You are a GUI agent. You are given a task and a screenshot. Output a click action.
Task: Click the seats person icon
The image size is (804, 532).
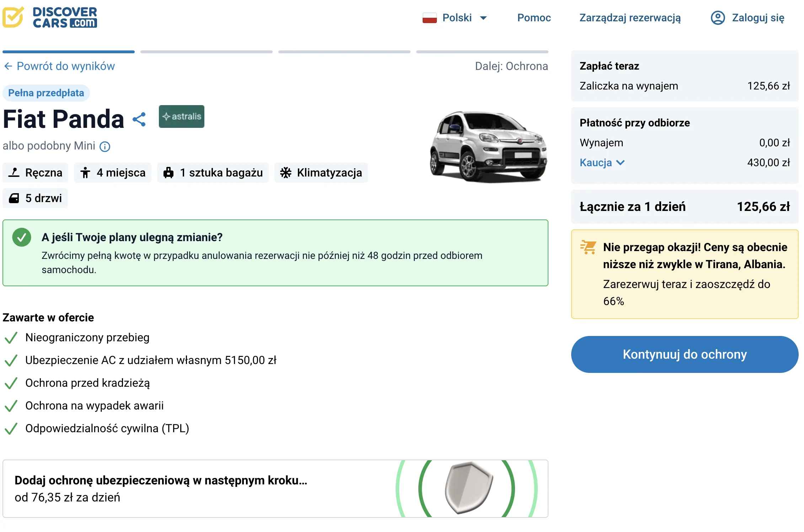tap(85, 173)
